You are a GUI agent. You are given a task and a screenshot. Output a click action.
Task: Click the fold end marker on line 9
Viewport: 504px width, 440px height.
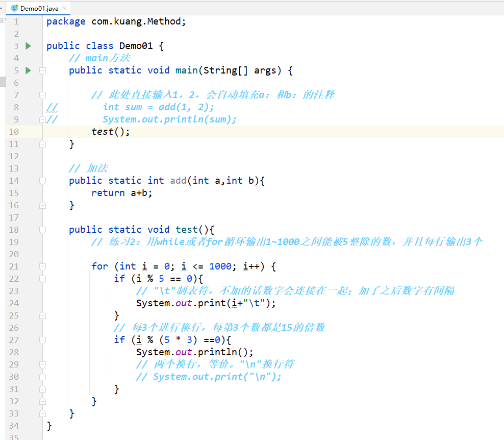pyautogui.click(x=42, y=119)
